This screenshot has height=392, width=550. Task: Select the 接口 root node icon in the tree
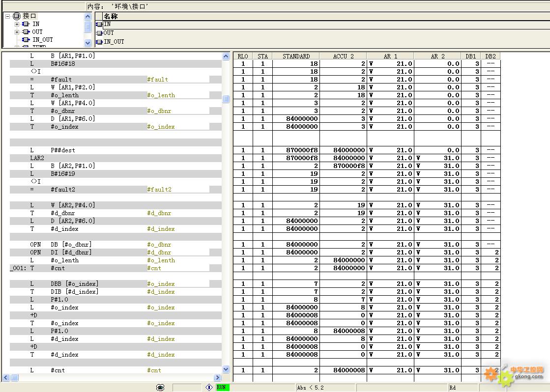17,16
